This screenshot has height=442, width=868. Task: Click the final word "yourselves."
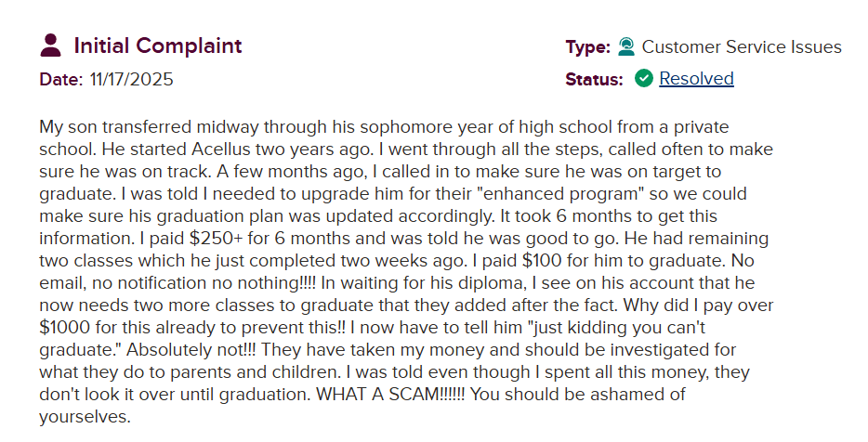(x=85, y=417)
